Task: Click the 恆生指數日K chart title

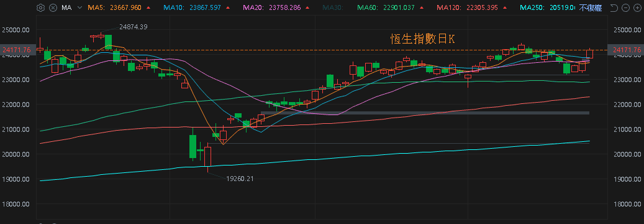Action: tap(423, 39)
